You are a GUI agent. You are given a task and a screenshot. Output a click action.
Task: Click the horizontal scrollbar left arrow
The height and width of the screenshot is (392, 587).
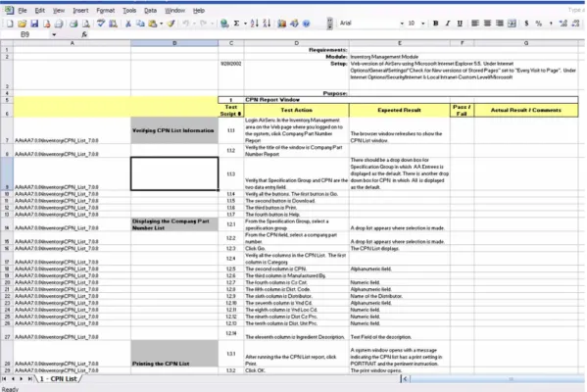coord(405,379)
